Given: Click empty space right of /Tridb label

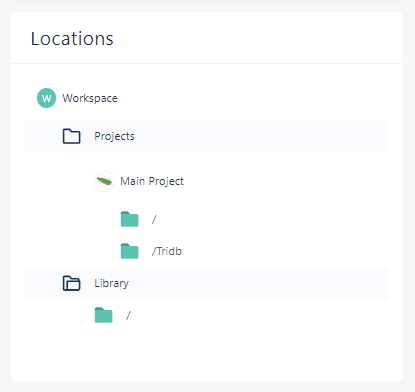Looking at the screenshot, I should coord(283,251).
